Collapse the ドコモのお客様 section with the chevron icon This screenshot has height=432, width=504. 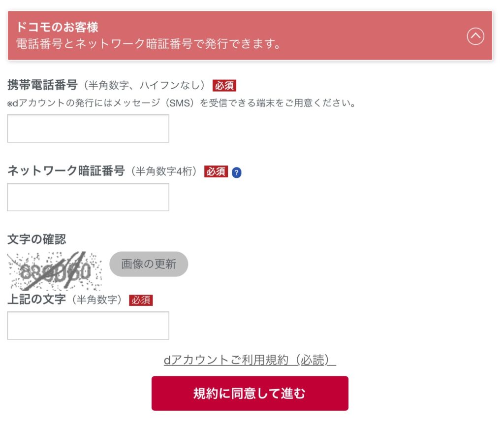click(x=475, y=36)
